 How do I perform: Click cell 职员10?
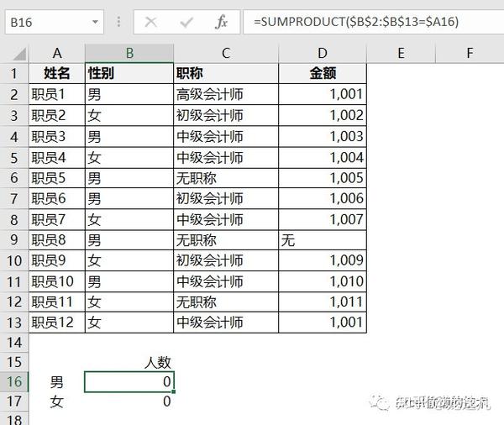(57, 281)
